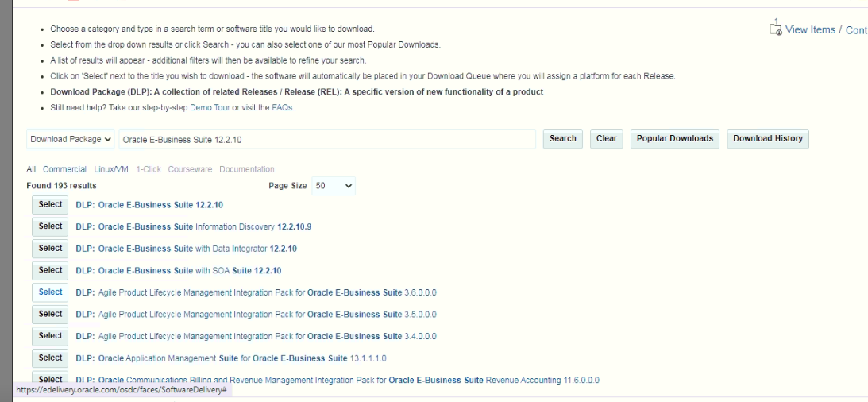868x402 pixels.
Task: Open the Data Integrator 12.2.10 result link
Action: coord(186,249)
